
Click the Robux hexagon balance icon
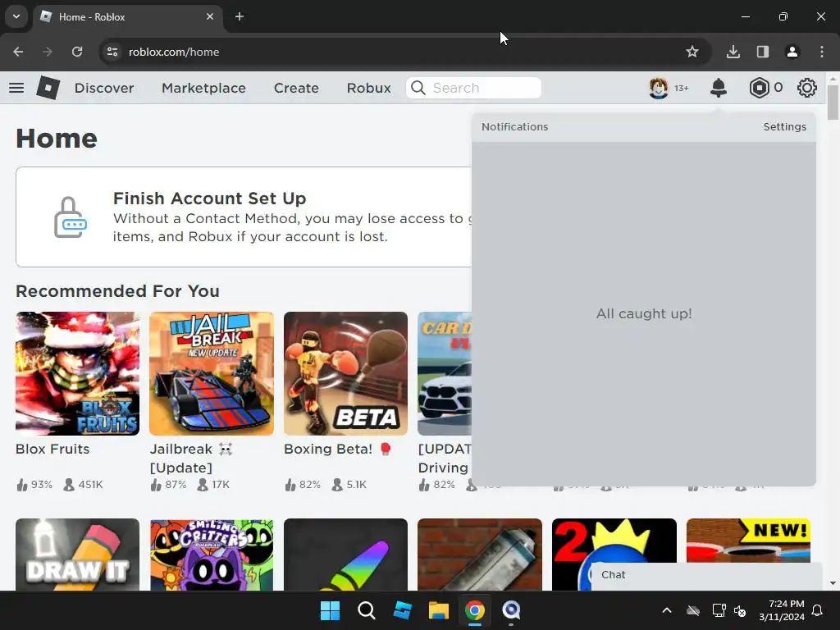[x=759, y=88]
